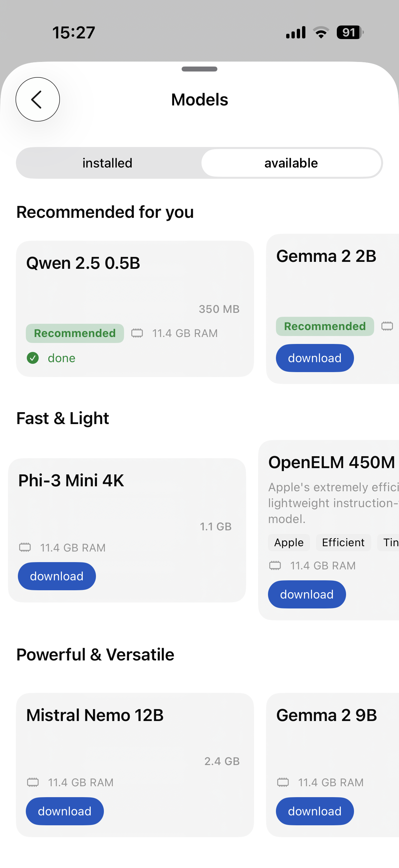Tap RAM chip icon on Mistral Nemo card
Screen dimensions: 399x868
[x=33, y=782]
